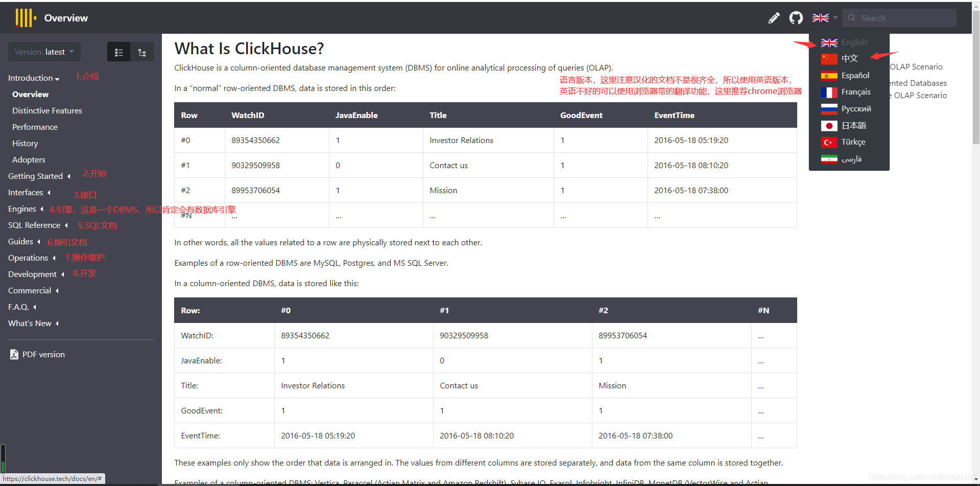This screenshot has height=486, width=980.
Task: Focus the Search input field
Action: (x=899, y=18)
